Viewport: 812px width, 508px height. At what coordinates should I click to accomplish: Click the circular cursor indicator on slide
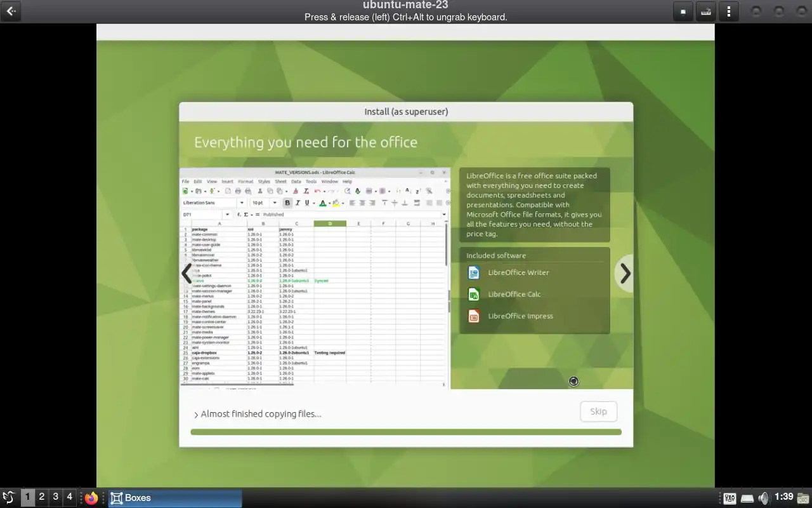(573, 381)
